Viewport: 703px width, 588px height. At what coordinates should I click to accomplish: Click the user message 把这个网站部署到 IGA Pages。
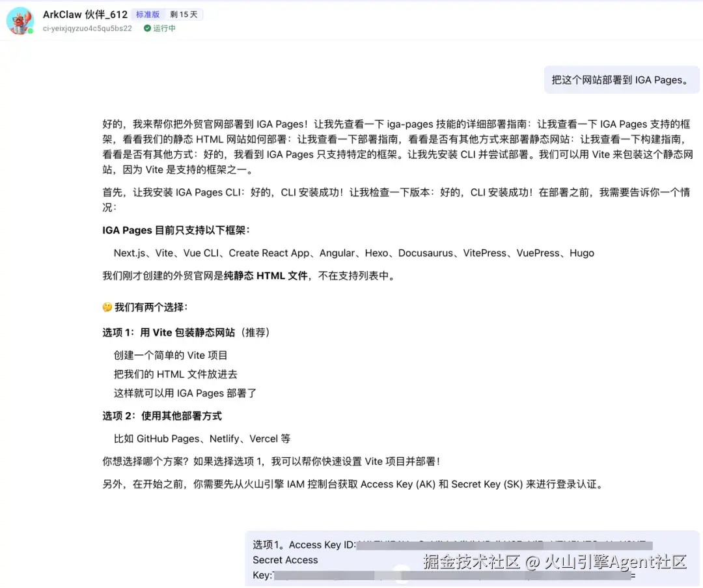pos(622,80)
